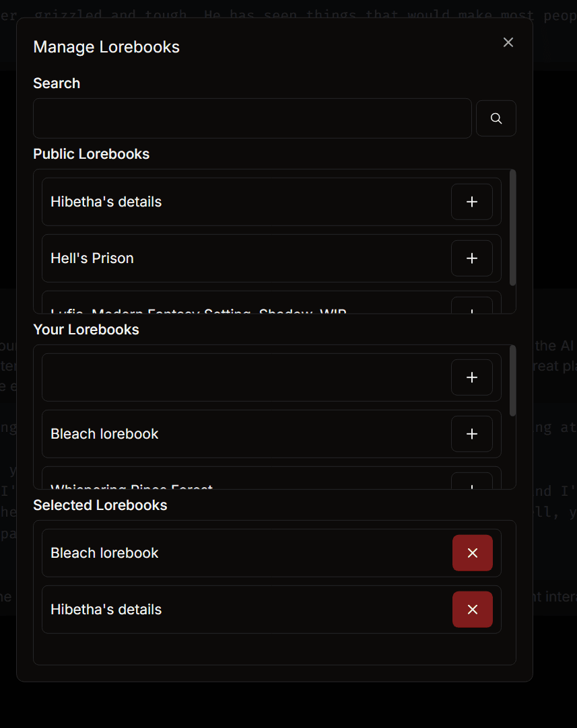Viewport: 577px width, 728px height.
Task: Select the Hell's Prison entry text
Action: pos(92,258)
